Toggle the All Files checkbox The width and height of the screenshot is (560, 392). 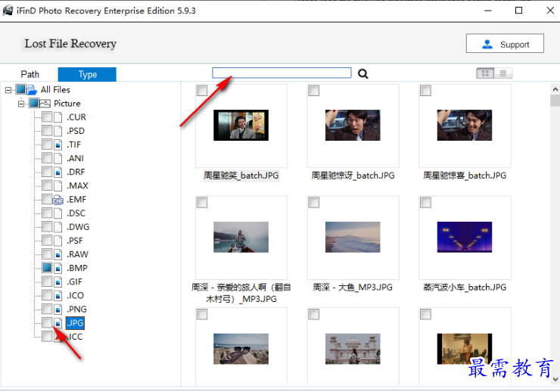coord(20,89)
